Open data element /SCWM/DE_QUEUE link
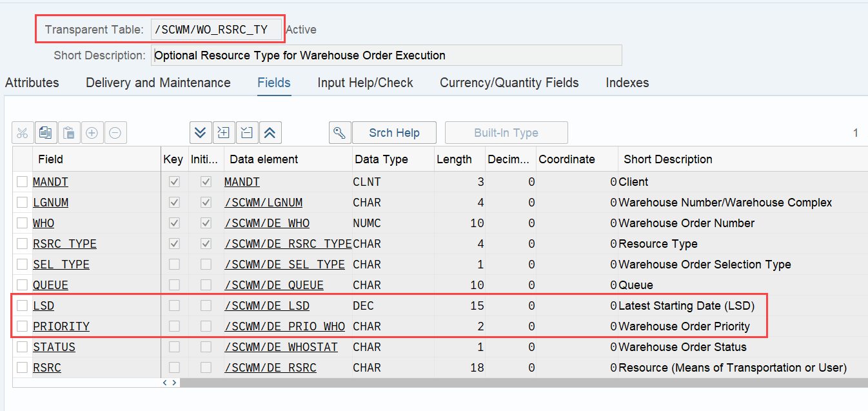This screenshot has height=411, width=868. click(274, 285)
